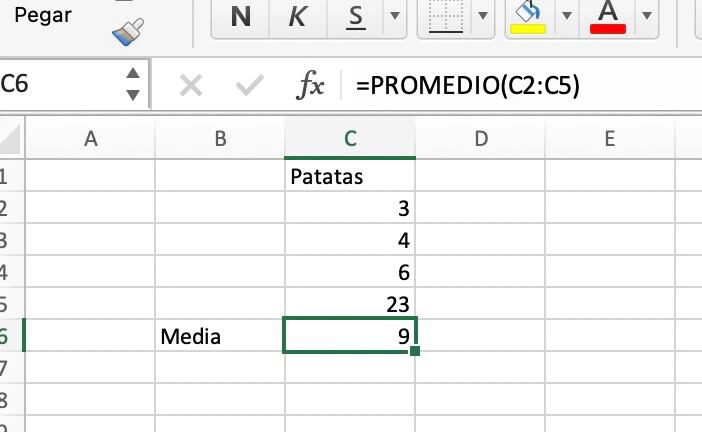Screen dimensions: 702x432
Task: Click the Name Box showing C6
Action: [58, 84]
